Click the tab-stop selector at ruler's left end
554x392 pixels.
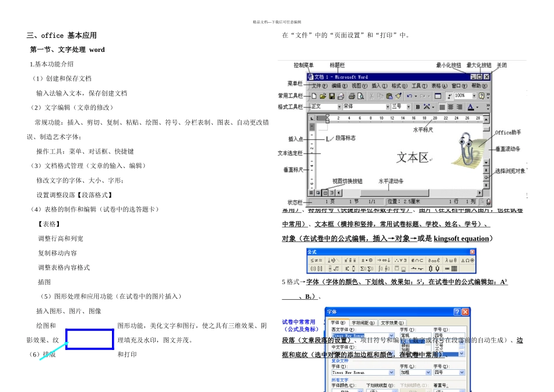click(311, 118)
